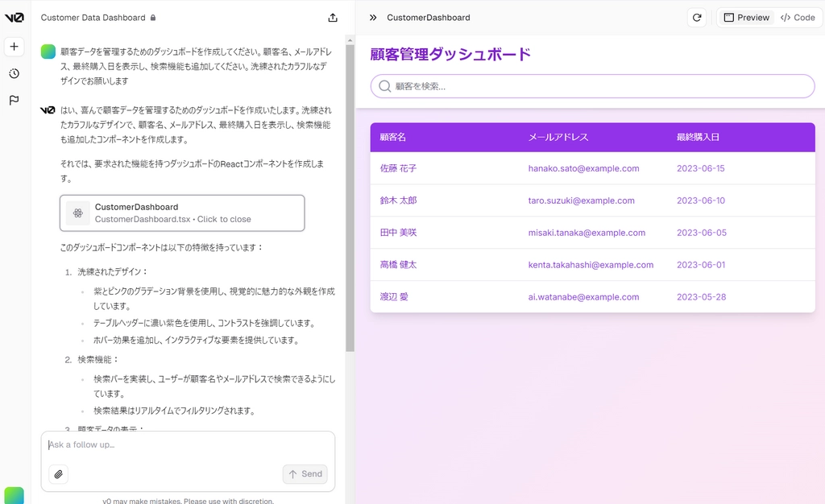825x504 pixels.
Task: Start a new chat with plus icon
Action: [x=15, y=46]
